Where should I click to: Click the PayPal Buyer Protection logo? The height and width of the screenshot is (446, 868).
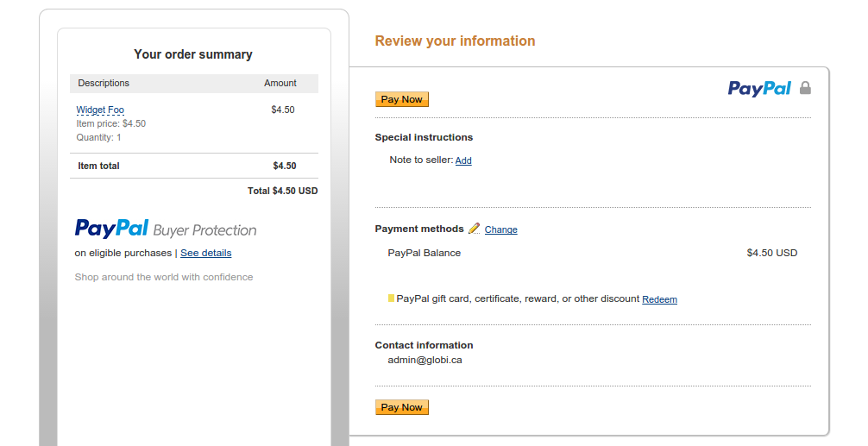166,229
